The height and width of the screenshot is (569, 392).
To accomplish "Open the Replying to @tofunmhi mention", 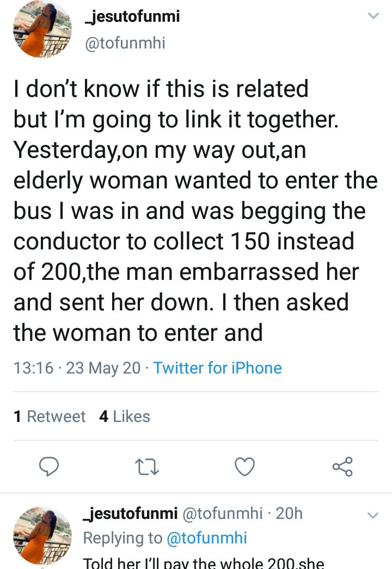I will point(206,538).
